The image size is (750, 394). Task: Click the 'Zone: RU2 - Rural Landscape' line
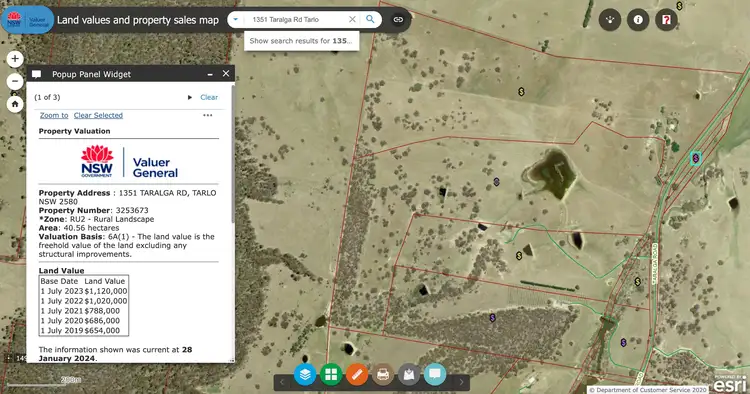tap(97, 219)
